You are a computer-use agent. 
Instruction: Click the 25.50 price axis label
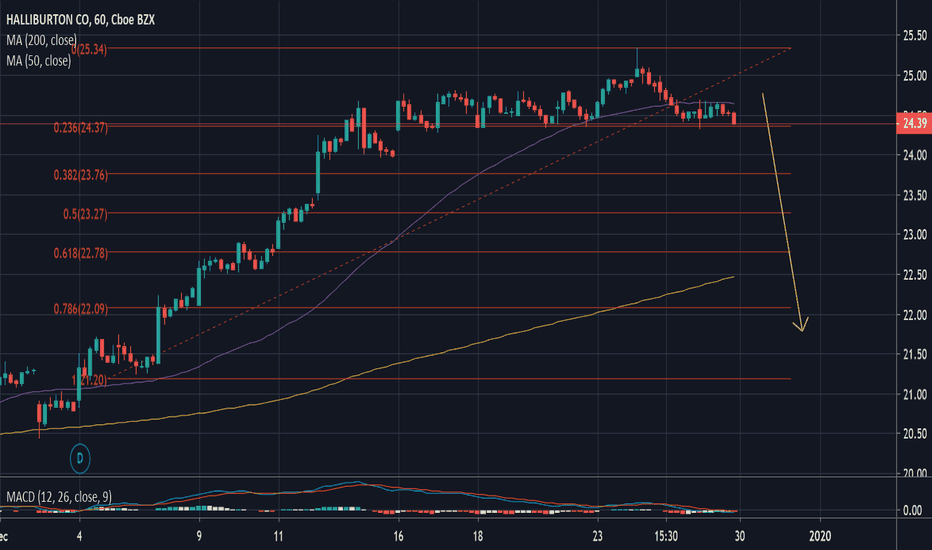coord(915,36)
